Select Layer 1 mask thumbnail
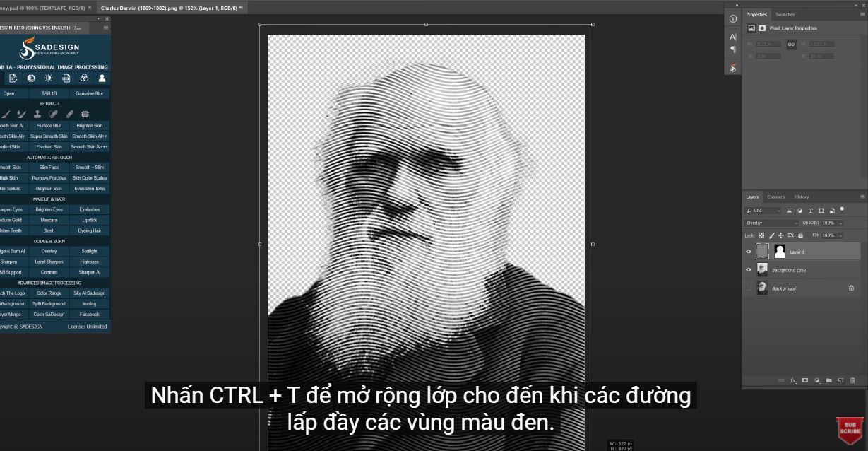Viewport: 868px width, 451px height. (x=780, y=251)
